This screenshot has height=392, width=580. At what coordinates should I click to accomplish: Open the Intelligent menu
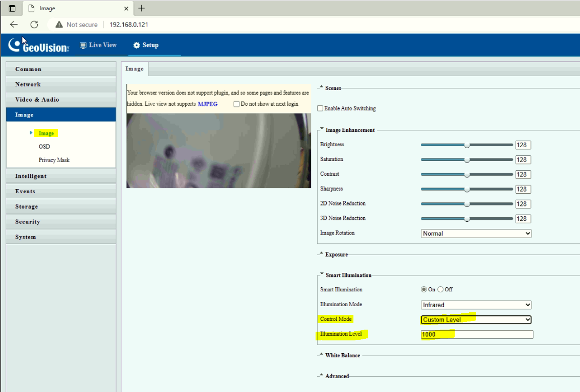coord(61,176)
